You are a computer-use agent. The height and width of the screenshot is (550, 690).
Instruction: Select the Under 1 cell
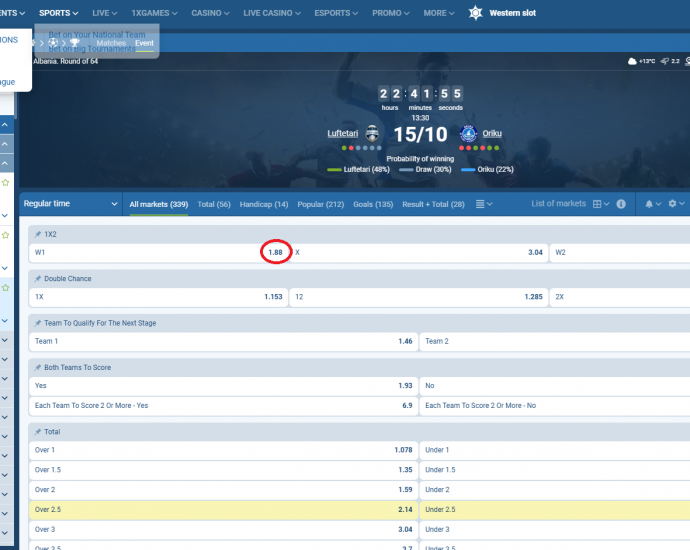coord(555,450)
